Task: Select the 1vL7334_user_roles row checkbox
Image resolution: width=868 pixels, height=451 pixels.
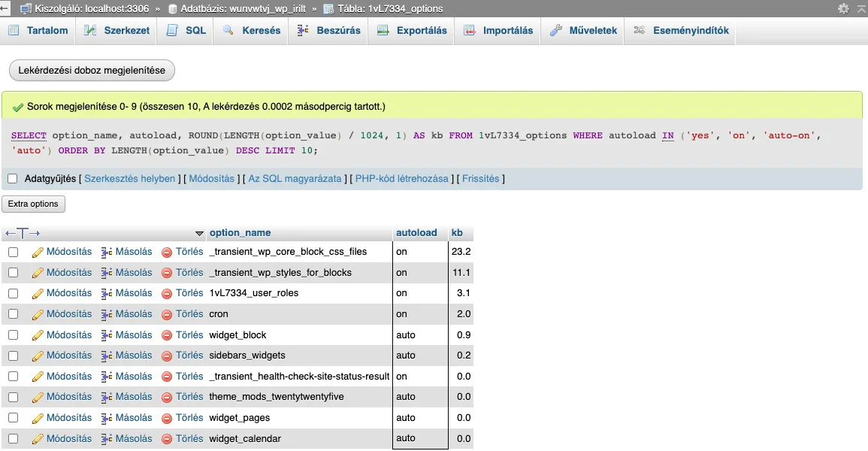Action: tap(14, 294)
